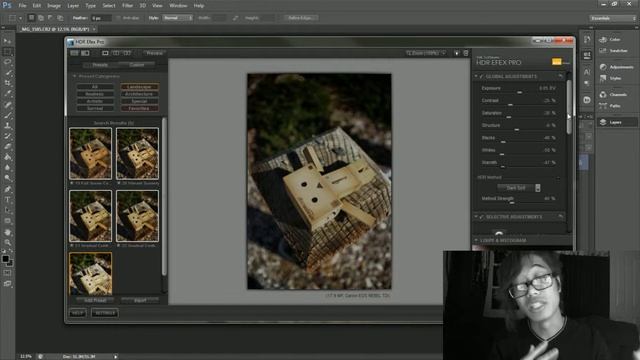Select the Zoom tool in toolbar

pos(7,242)
